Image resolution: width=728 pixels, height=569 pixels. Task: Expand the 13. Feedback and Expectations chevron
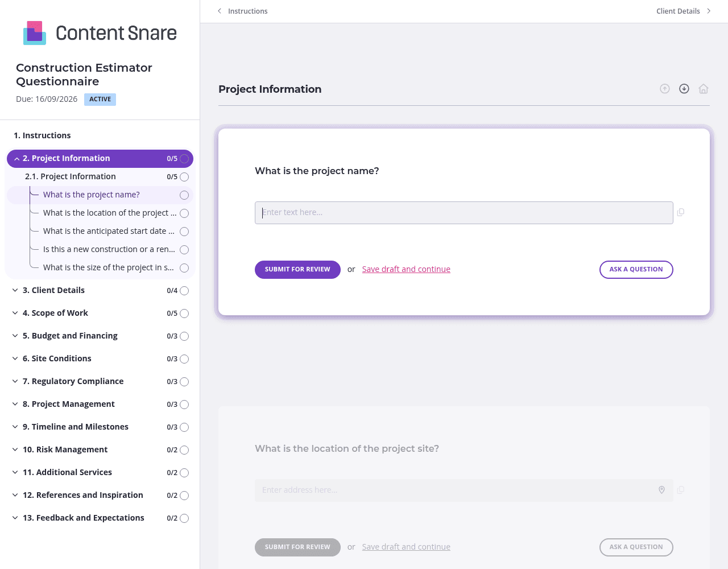coord(15,518)
